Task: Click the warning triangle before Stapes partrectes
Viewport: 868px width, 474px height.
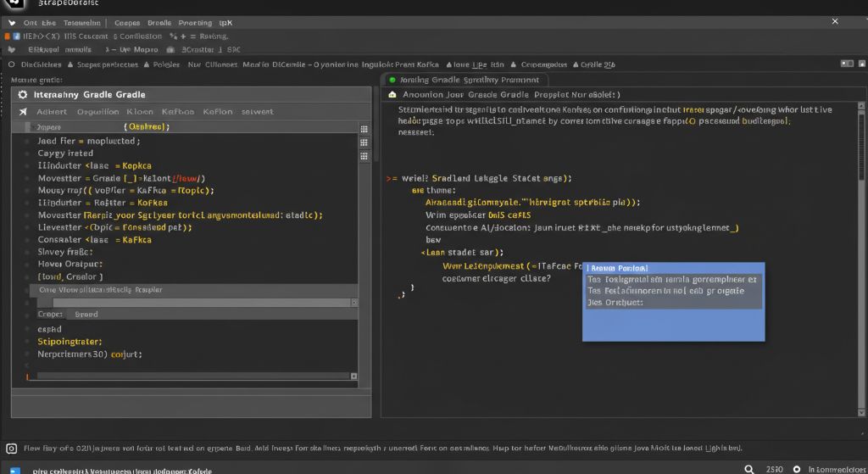Action: tap(70, 64)
